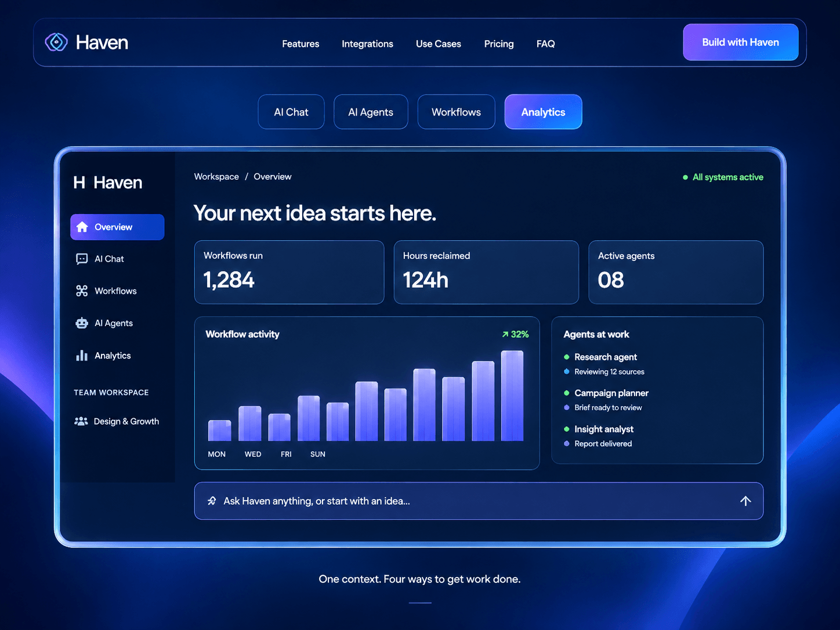Open Pricing in the top navigation
The width and height of the screenshot is (840, 630).
pyautogui.click(x=499, y=44)
